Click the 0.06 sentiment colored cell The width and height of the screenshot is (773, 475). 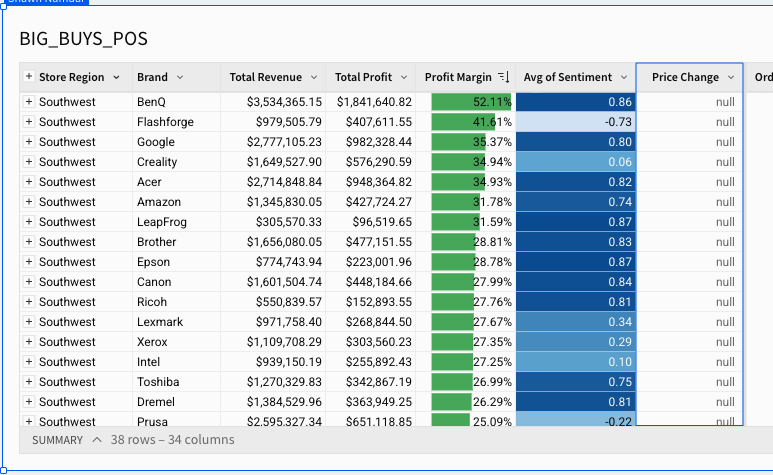click(576, 162)
